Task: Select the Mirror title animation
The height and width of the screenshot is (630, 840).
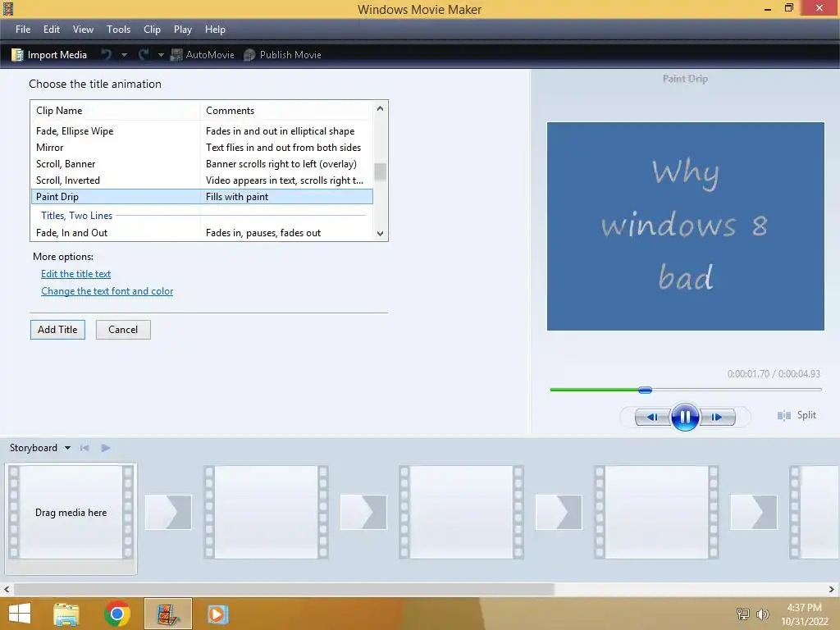Action: (x=203, y=148)
